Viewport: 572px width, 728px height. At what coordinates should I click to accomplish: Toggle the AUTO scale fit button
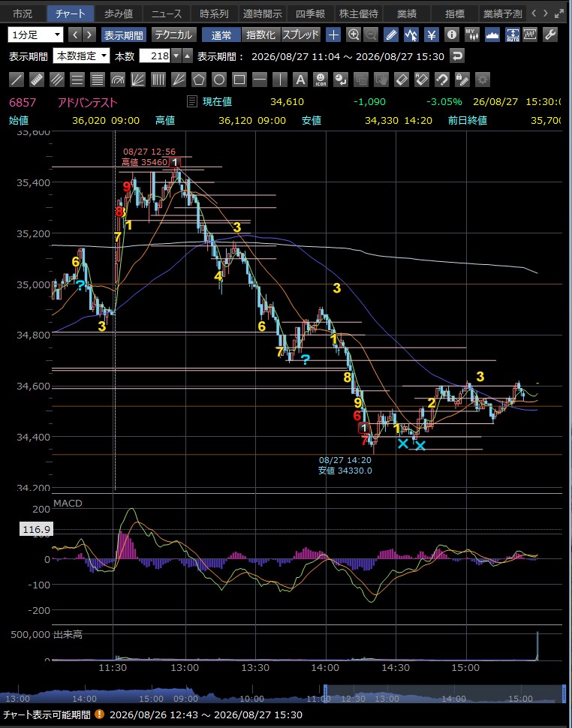coord(513,35)
